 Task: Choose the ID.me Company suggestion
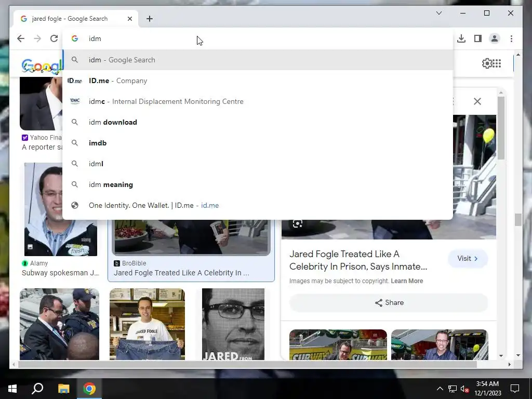tap(258, 81)
